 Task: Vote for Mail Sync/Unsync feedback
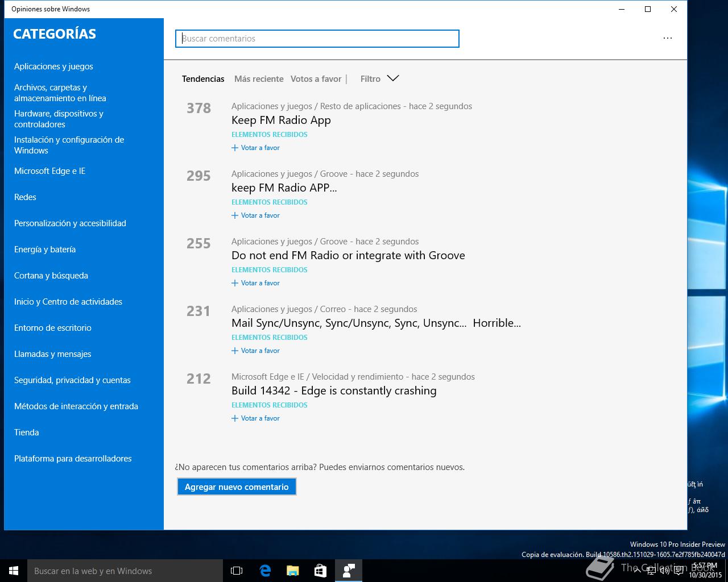click(x=255, y=351)
